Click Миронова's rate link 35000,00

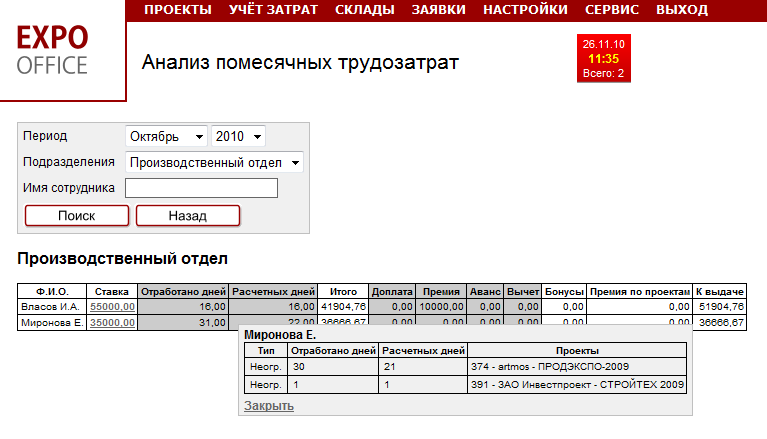click(x=112, y=322)
